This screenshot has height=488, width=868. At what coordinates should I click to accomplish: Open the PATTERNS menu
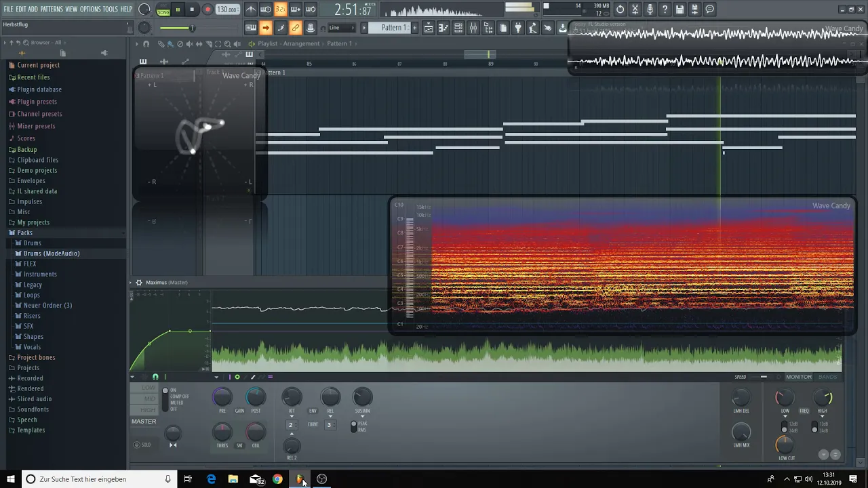click(52, 9)
